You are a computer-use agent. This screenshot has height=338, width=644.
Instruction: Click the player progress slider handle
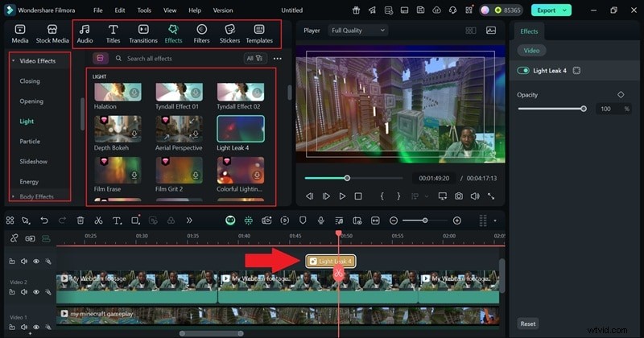347,178
